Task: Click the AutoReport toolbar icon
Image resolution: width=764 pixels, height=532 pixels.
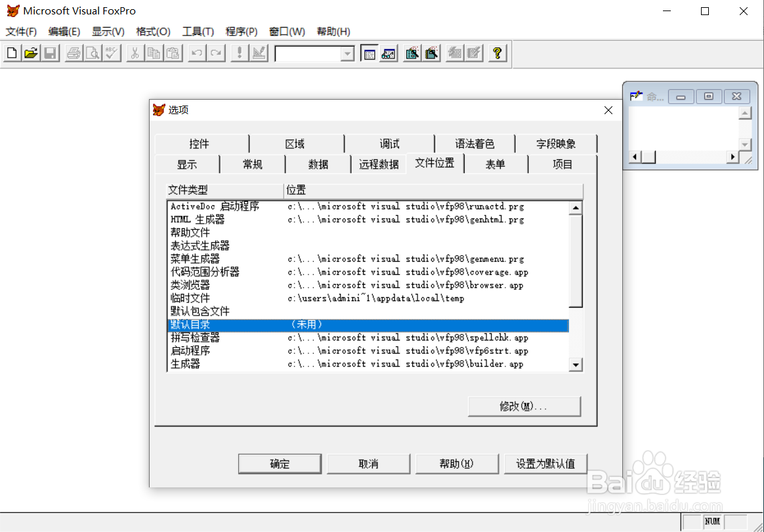Action: [x=474, y=53]
